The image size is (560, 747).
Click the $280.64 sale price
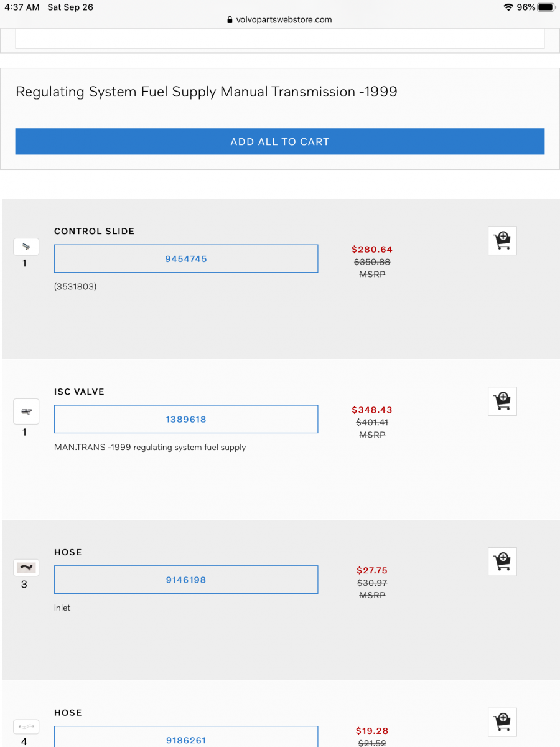pos(372,250)
